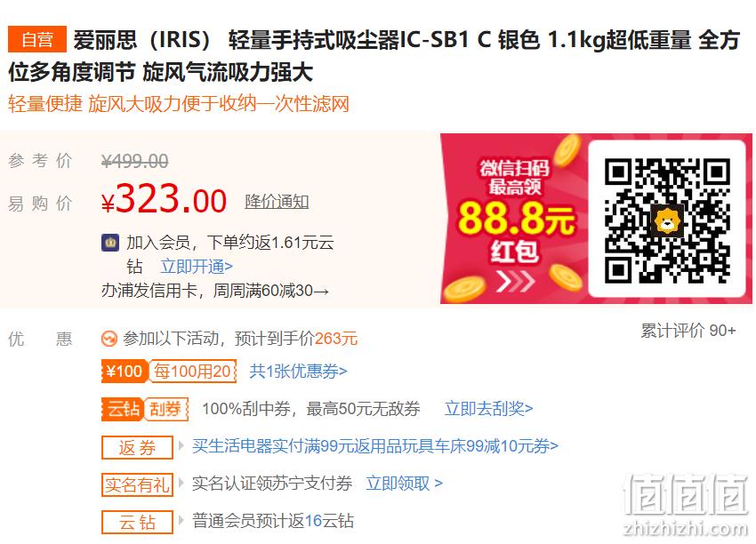Click the lion logo in QR code

[x=667, y=220]
